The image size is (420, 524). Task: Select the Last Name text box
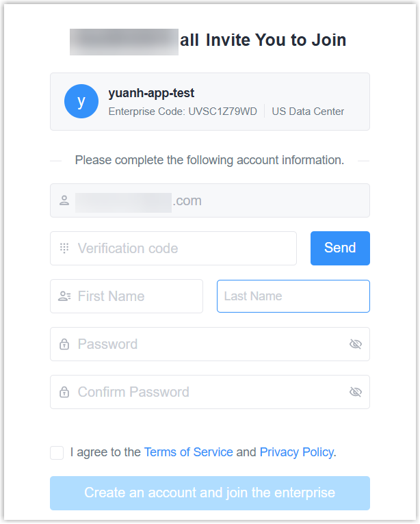[x=293, y=296]
